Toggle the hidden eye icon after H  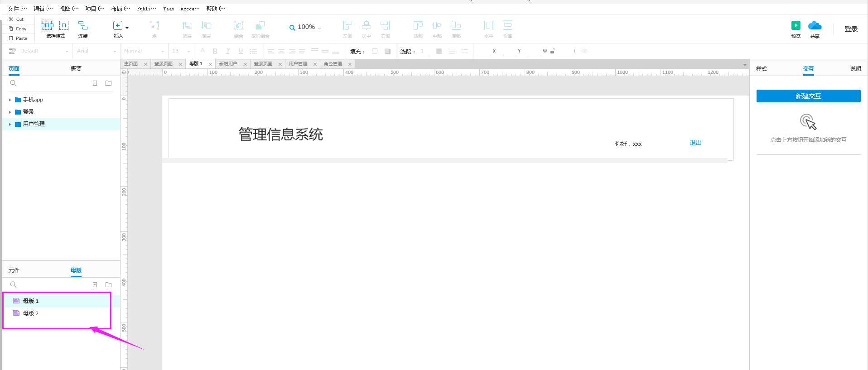click(x=584, y=51)
